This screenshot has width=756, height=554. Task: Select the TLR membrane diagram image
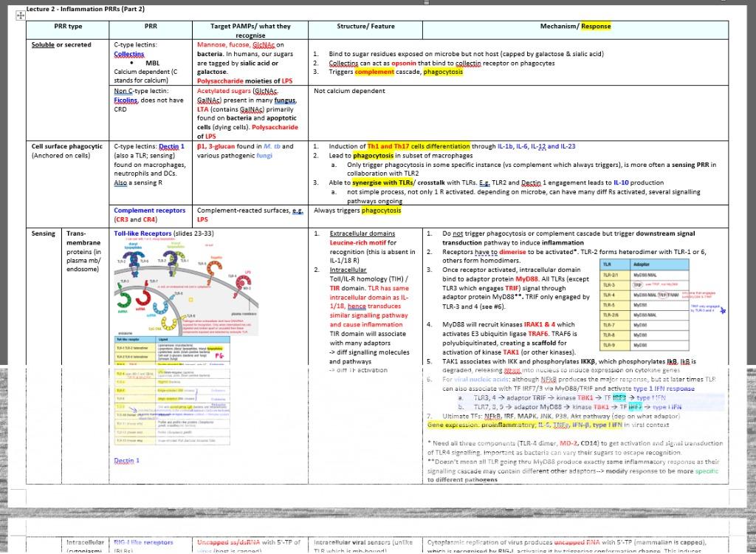click(x=186, y=287)
